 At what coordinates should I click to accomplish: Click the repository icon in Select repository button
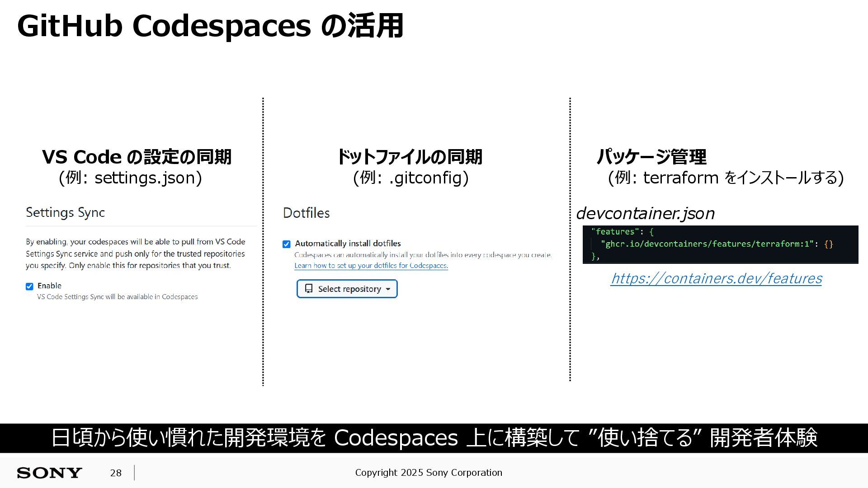pos(309,289)
